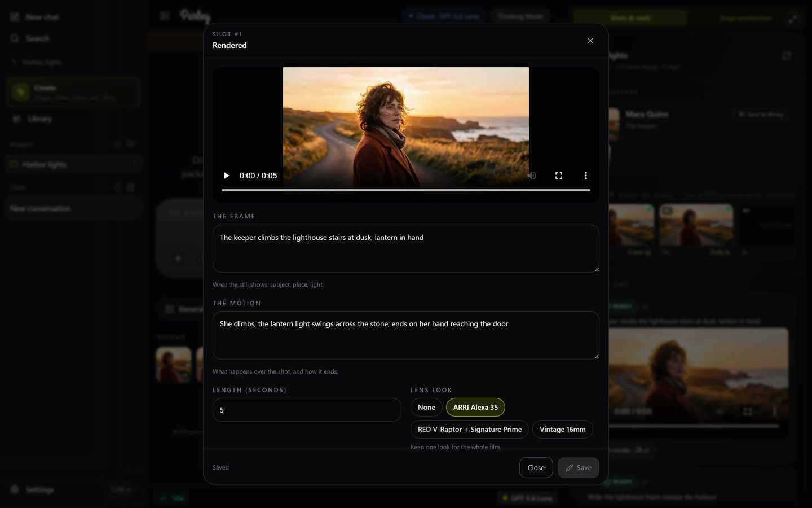Click into The Motion description text box
Image resolution: width=812 pixels, height=508 pixels.
406,335
